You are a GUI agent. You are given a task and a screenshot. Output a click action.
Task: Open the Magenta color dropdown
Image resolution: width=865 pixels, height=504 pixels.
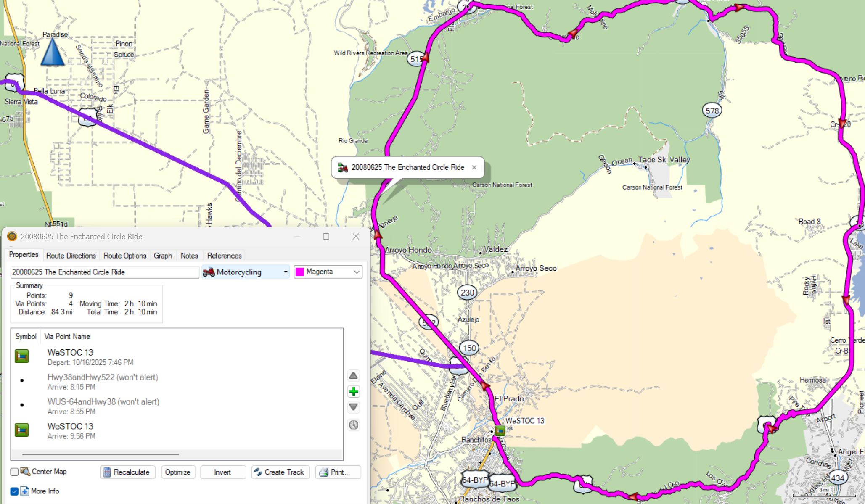click(x=357, y=272)
